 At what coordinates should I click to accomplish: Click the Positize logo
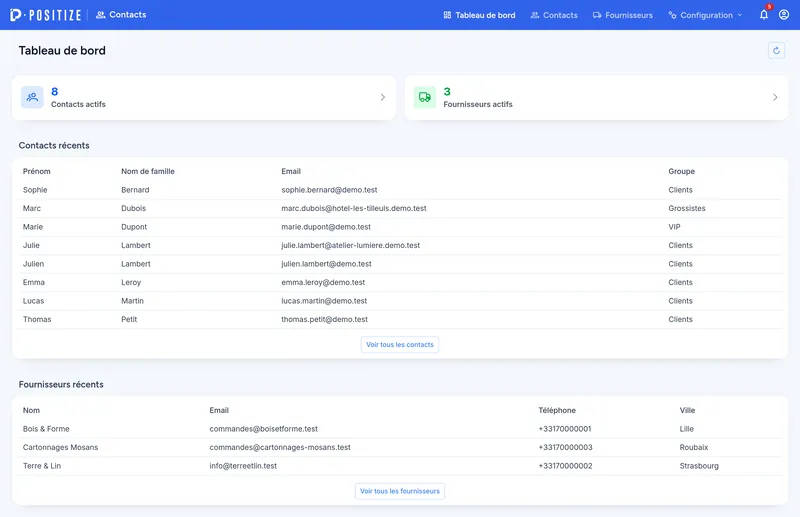click(x=45, y=15)
